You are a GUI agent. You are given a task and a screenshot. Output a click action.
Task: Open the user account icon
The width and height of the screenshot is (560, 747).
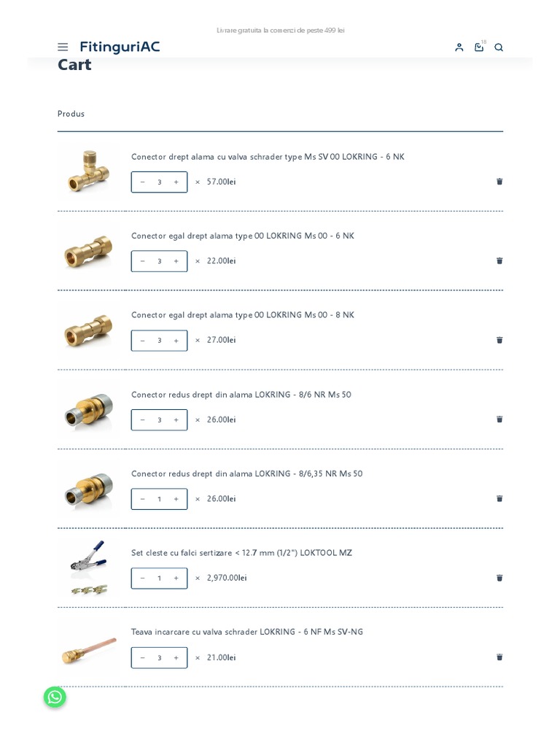(x=459, y=47)
